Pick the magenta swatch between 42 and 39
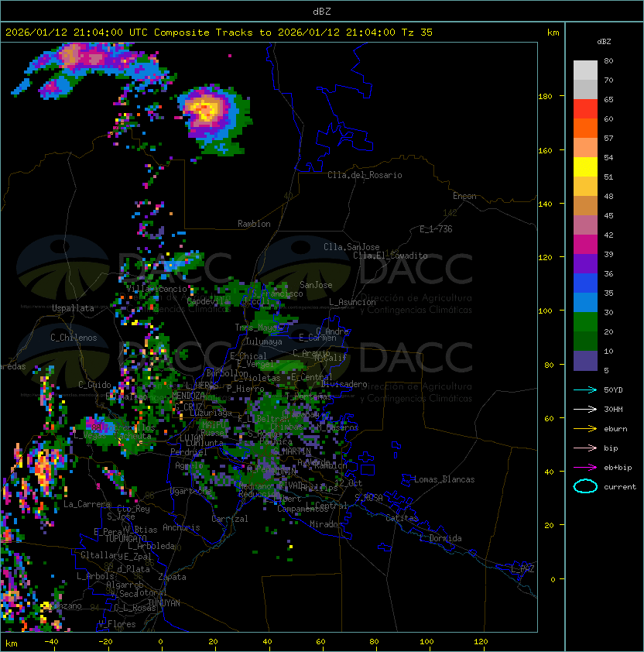Image resolution: width=644 pixels, height=652 pixels. coord(585,244)
